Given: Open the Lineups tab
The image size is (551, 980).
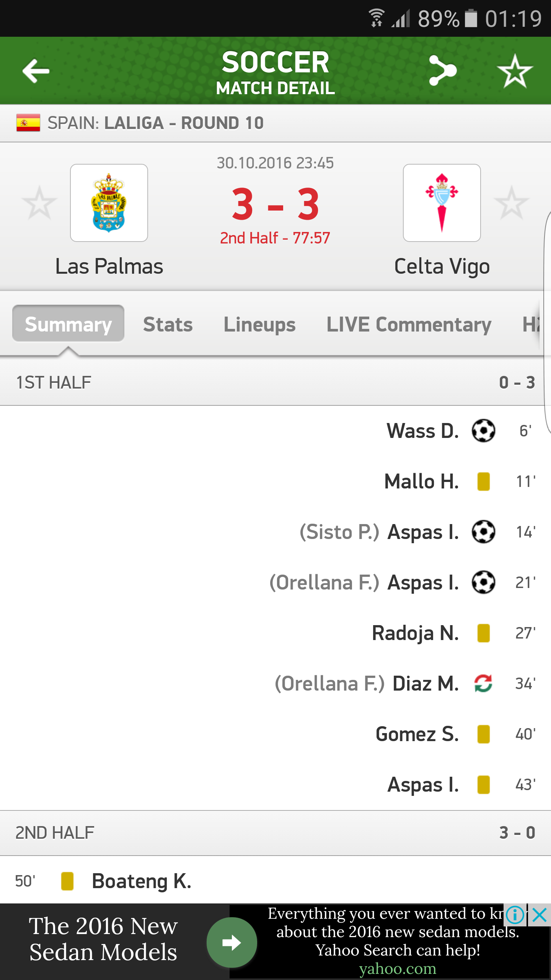Looking at the screenshot, I should (x=259, y=325).
